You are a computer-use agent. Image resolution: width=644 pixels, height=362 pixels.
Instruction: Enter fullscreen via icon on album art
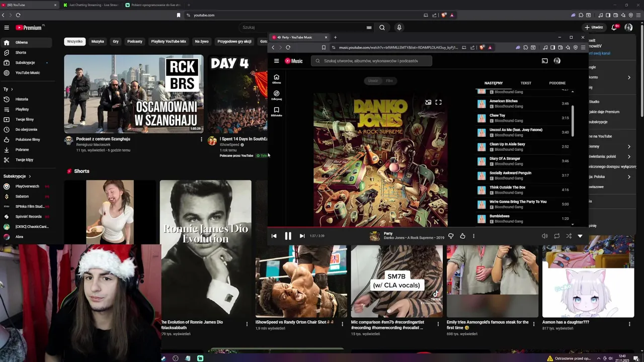[x=438, y=102]
